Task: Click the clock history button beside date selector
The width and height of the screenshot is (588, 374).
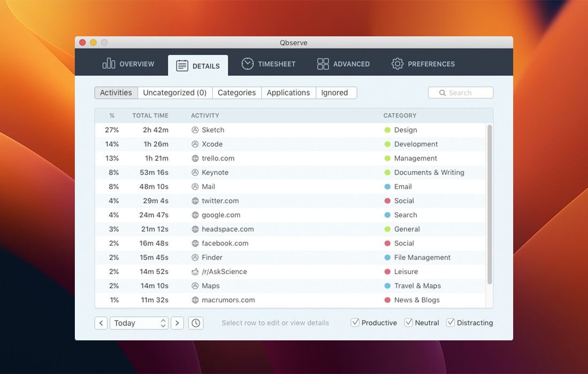Action: (x=196, y=323)
